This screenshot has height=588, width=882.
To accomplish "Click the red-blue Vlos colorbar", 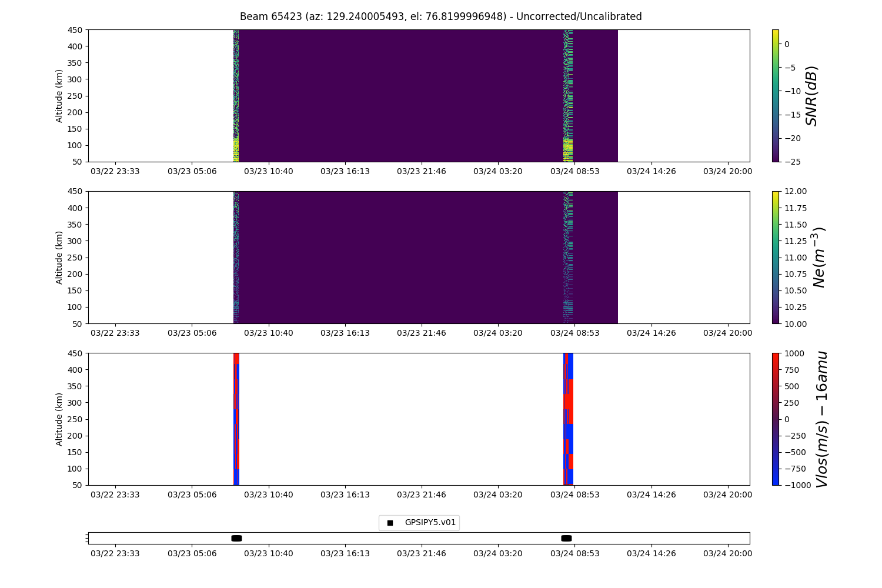I will coord(775,419).
